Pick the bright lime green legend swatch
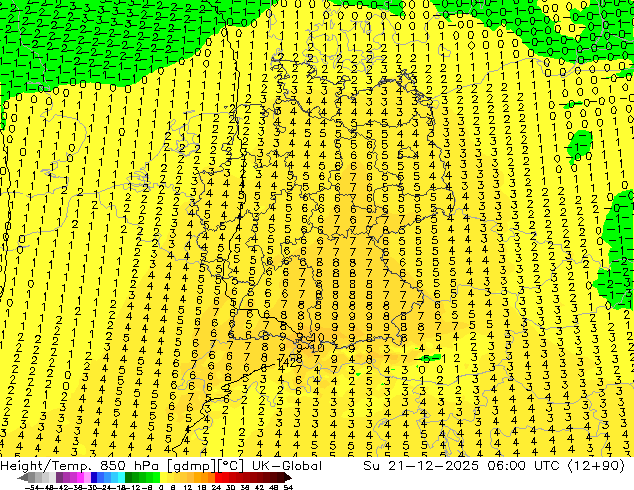This screenshot has width=634, height=490. [156, 477]
